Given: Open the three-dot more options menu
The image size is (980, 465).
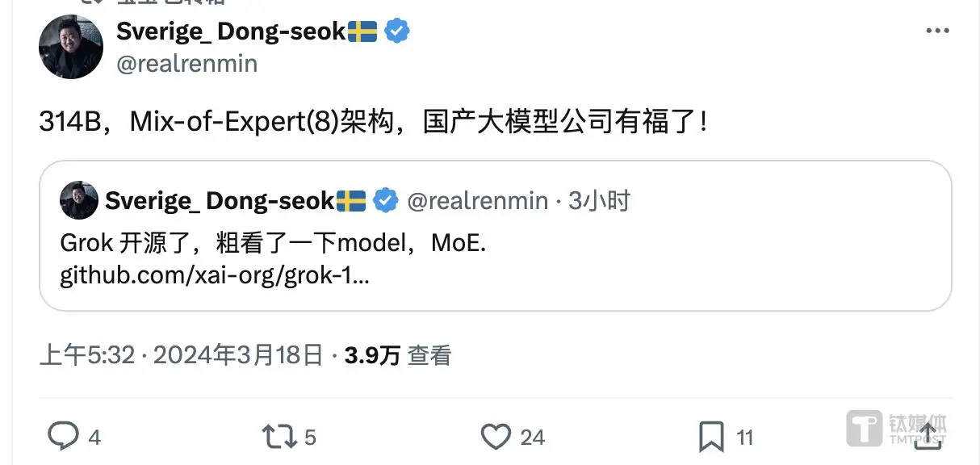Looking at the screenshot, I should 937,31.
